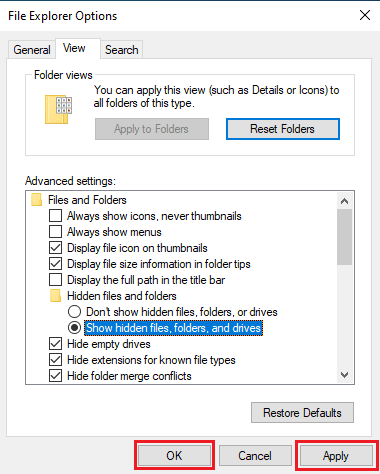Image resolution: width=380 pixels, height=474 pixels.
Task: Click the Advanced settings scrollbar thumb
Action: [345, 237]
